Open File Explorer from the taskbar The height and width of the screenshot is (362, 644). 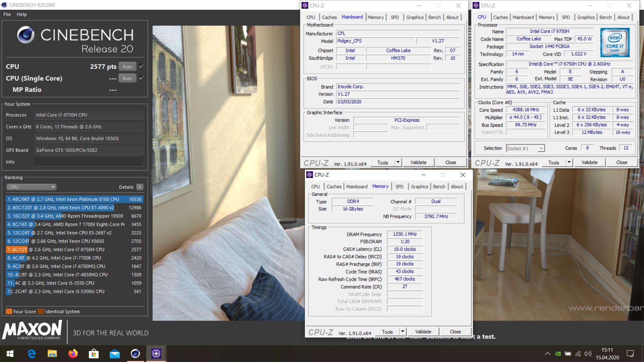(52, 354)
